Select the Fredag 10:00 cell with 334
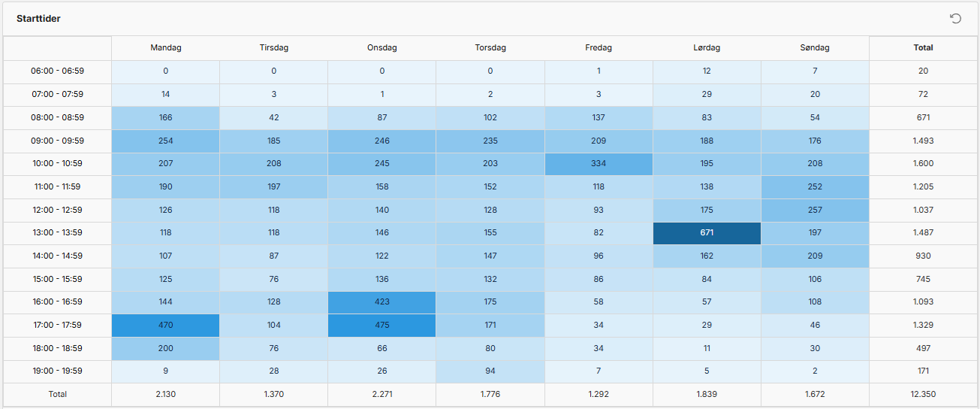Screen dimensions: 980x409 pos(599,163)
